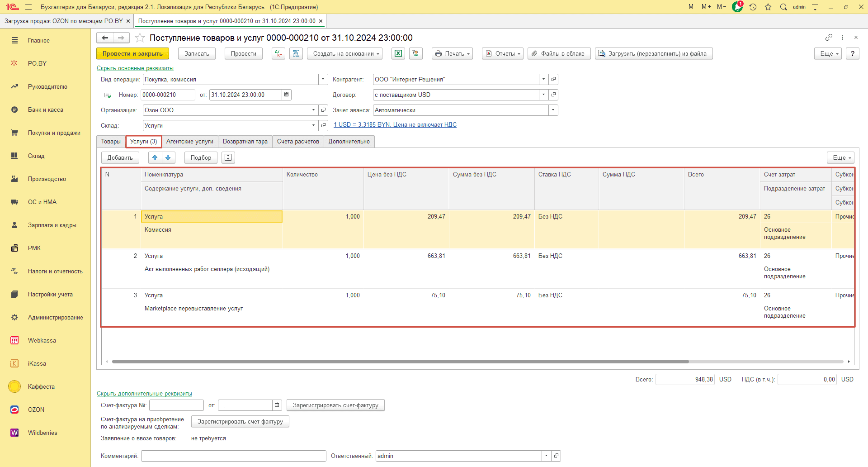868x467 pixels.
Task: Click the green Excel export icon
Action: point(398,53)
